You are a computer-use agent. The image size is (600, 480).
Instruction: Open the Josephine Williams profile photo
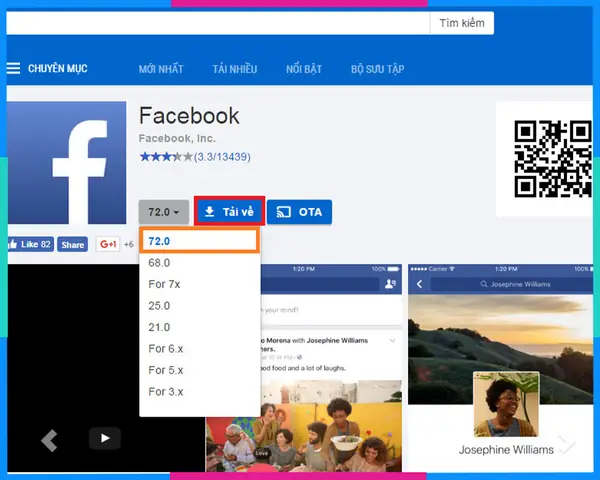[506, 404]
